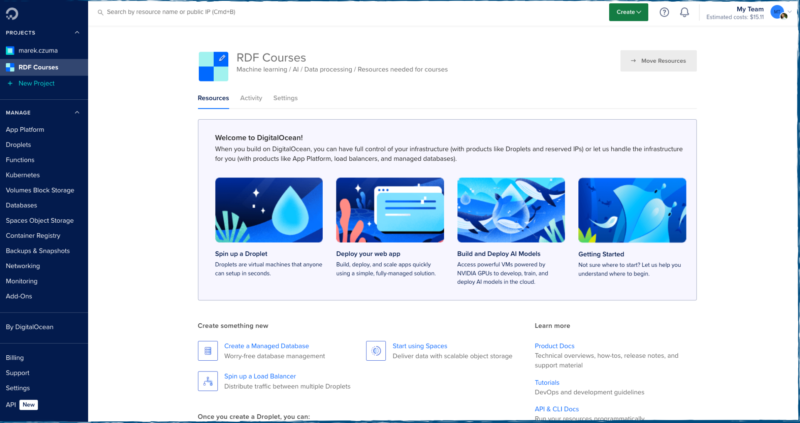Click the user avatar icon
Screen dimensions: 800x423
coord(778,12)
